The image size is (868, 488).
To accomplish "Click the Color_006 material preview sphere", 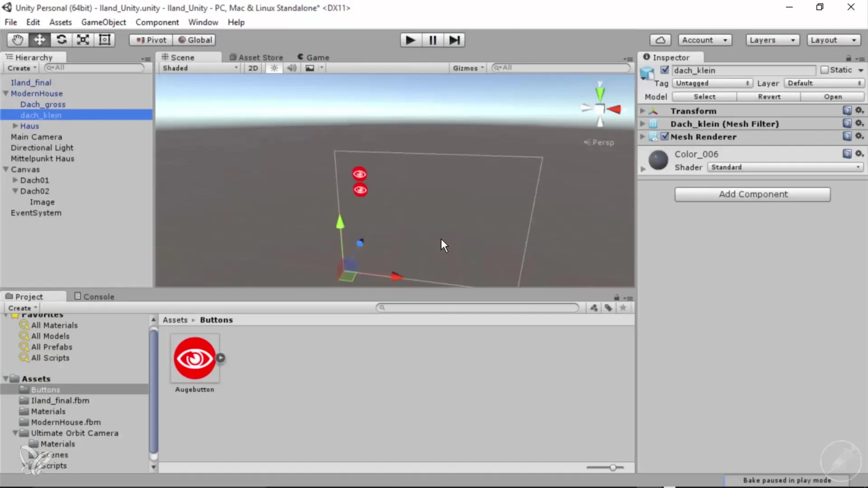I will (x=658, y=160).
